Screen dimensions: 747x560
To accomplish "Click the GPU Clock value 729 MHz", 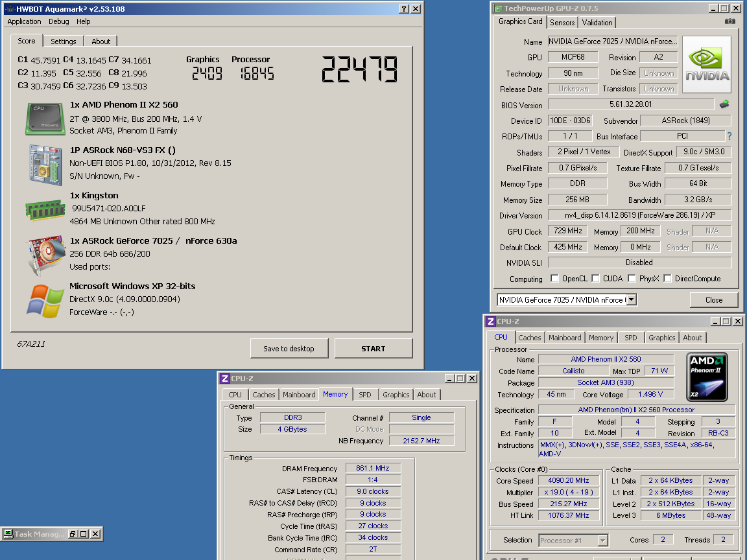I will 568,231.
